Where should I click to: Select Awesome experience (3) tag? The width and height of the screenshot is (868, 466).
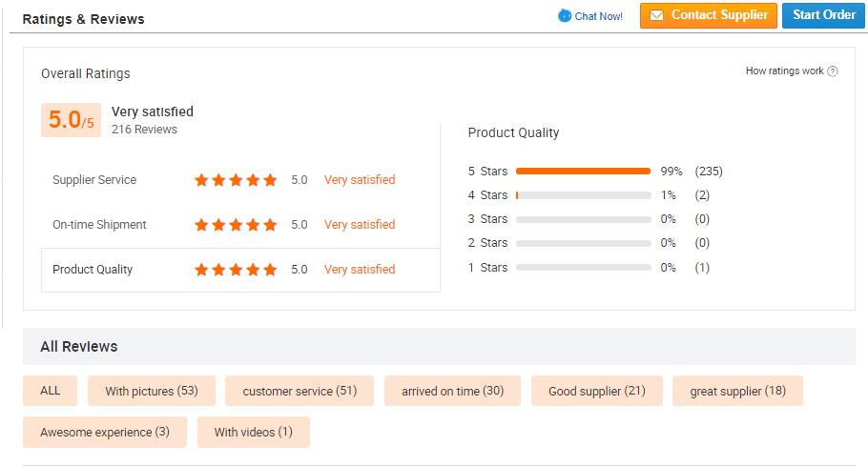click(x=105, y=432)
